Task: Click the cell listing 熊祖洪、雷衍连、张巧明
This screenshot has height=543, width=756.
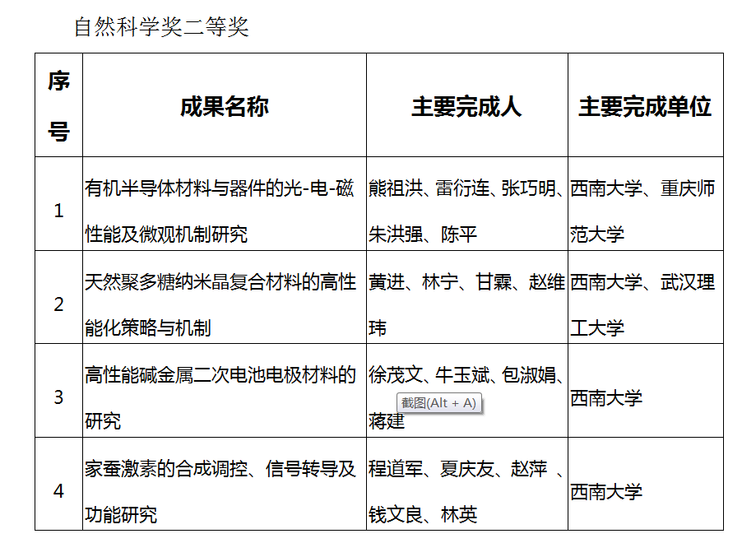Action: click(466, 211)
